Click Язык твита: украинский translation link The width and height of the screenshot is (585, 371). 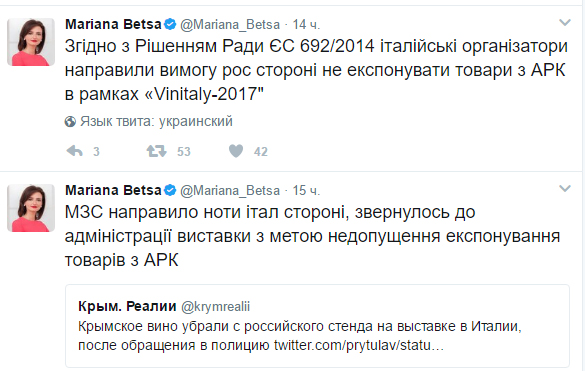[x=156, y=122]
